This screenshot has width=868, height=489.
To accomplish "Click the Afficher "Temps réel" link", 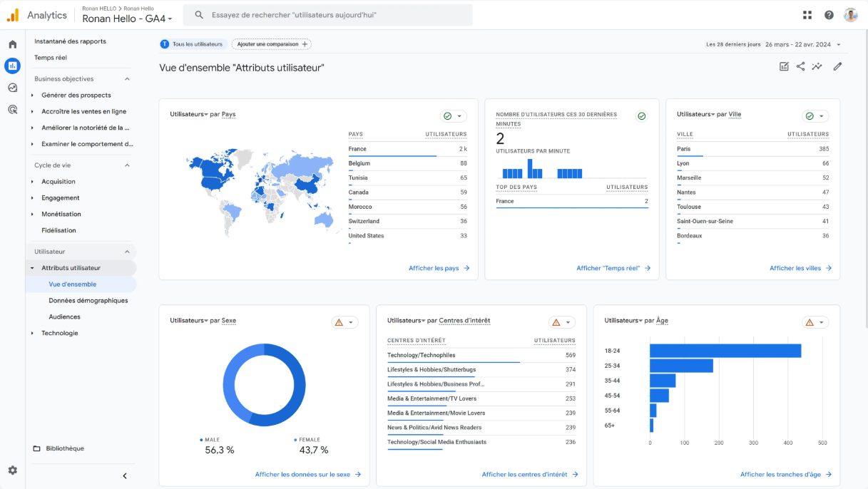I will point(613,268).
